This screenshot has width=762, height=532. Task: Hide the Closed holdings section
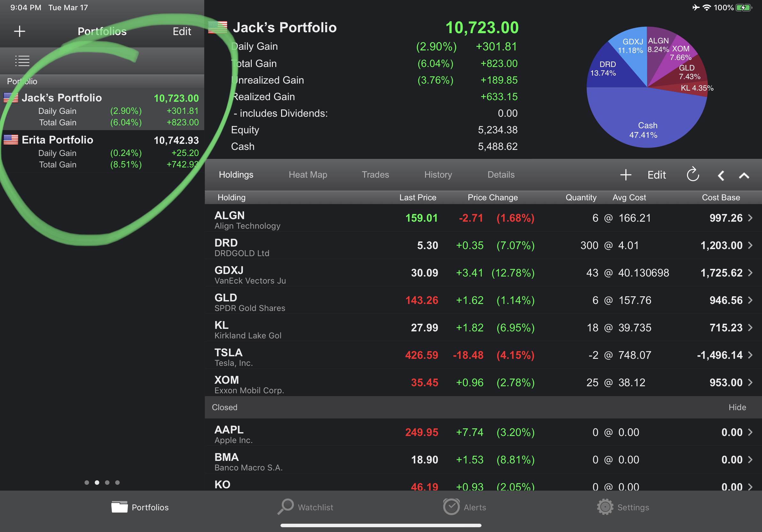pos(737,407)
